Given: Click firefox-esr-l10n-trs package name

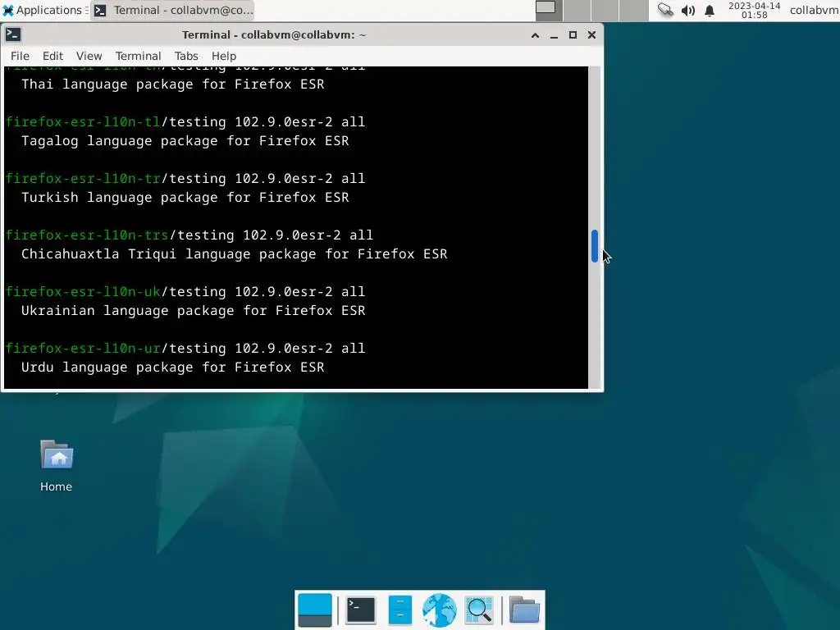Looking at the screenshot, I should [x=87, y=235].
